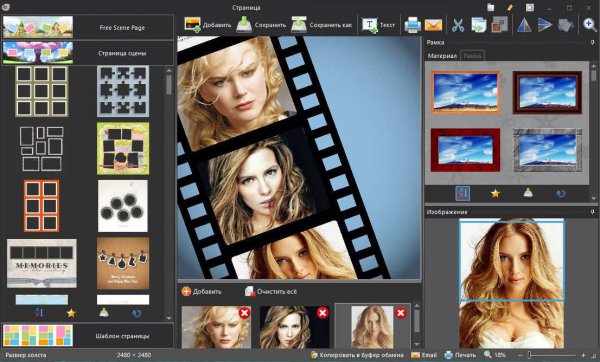The height and width of the screenshot is (362, 600).
Task: Click the 2480 × 2480 canvas size value
Action: [x=134, y=355]
